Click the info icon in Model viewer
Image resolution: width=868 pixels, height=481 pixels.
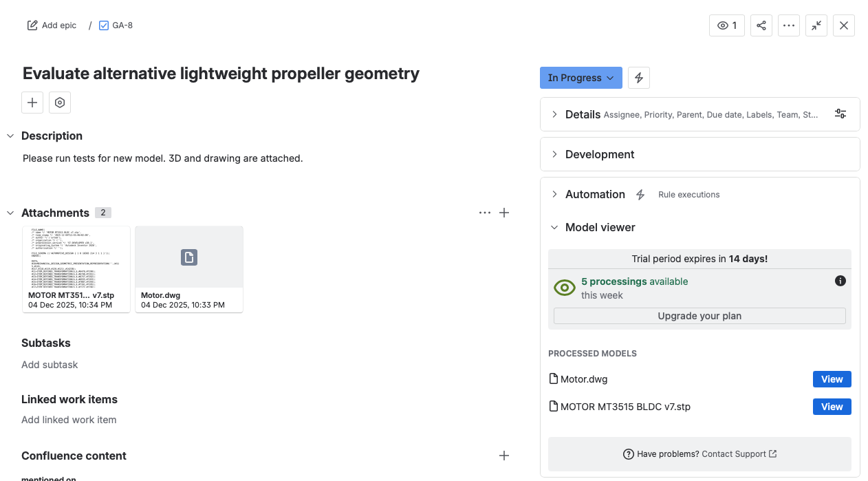pos(840,281)
